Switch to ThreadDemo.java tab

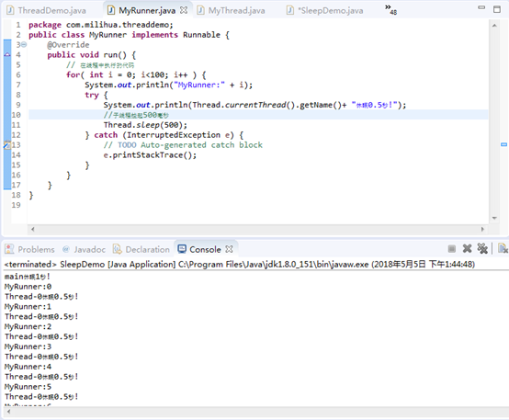click(47, 10)
